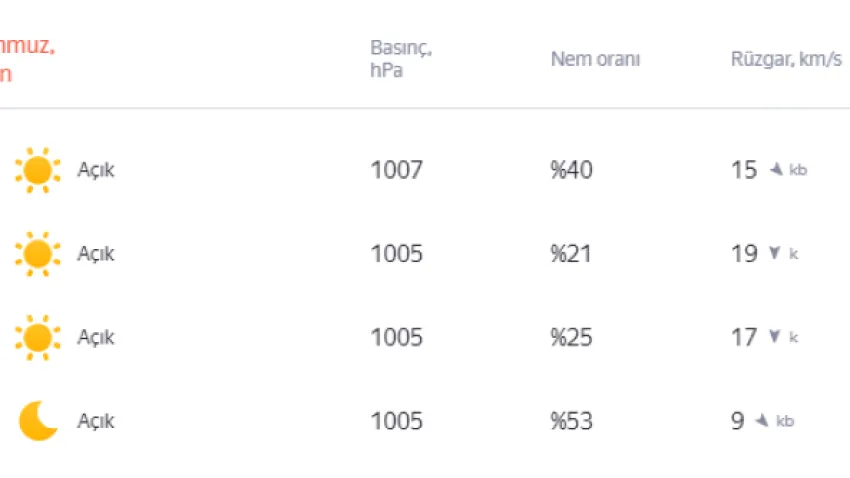Click the wind arrow next to 9 kb
This screenshot has width=850, height=478.
(762, 420)
